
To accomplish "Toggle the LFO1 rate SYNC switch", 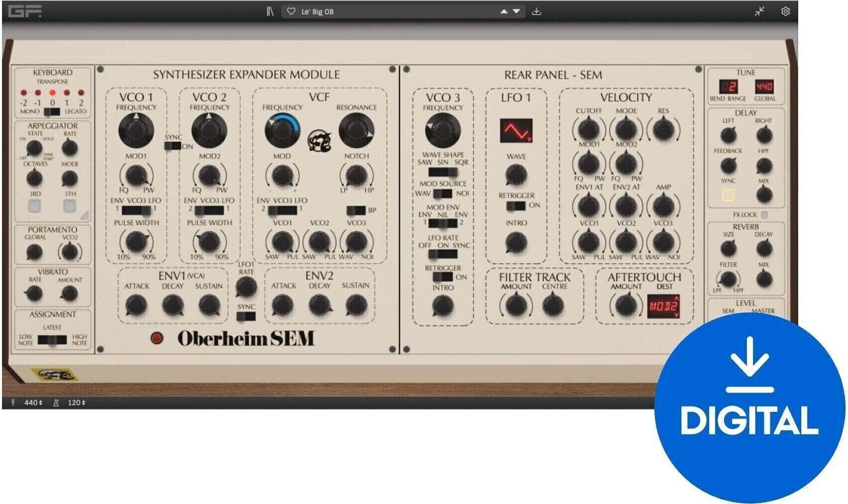I will [x=246, y=316].
